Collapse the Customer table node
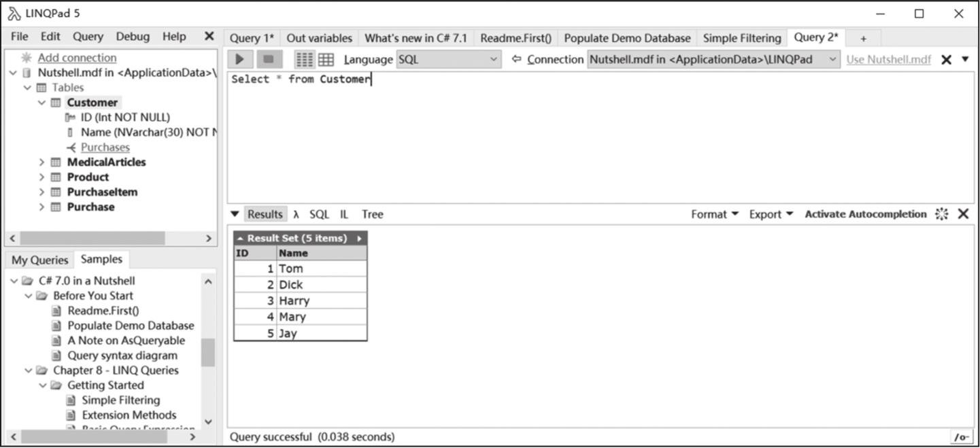 click(41, 103)
